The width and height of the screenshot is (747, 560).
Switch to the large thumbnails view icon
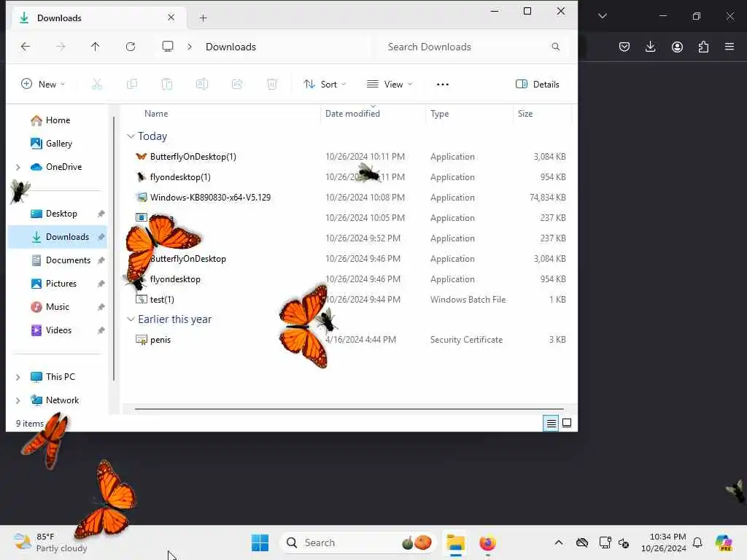click(x=567, y=423)
